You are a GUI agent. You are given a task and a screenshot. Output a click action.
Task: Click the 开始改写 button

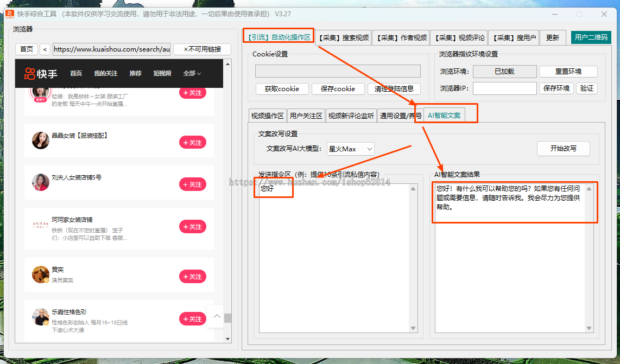564,149
